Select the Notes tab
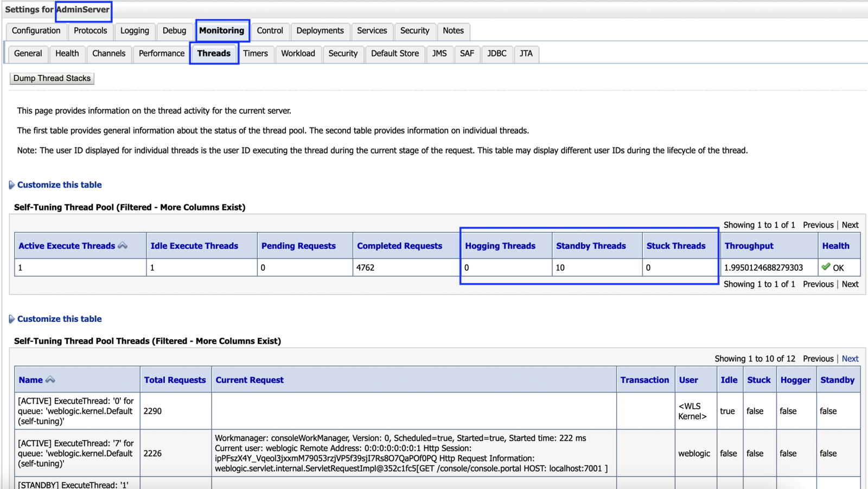 (453, 31)
